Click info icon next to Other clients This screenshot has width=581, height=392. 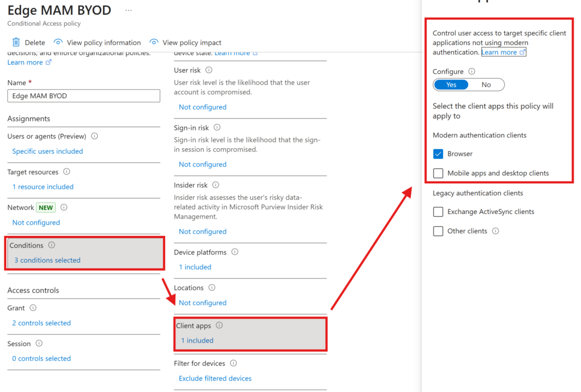[495, 231]
